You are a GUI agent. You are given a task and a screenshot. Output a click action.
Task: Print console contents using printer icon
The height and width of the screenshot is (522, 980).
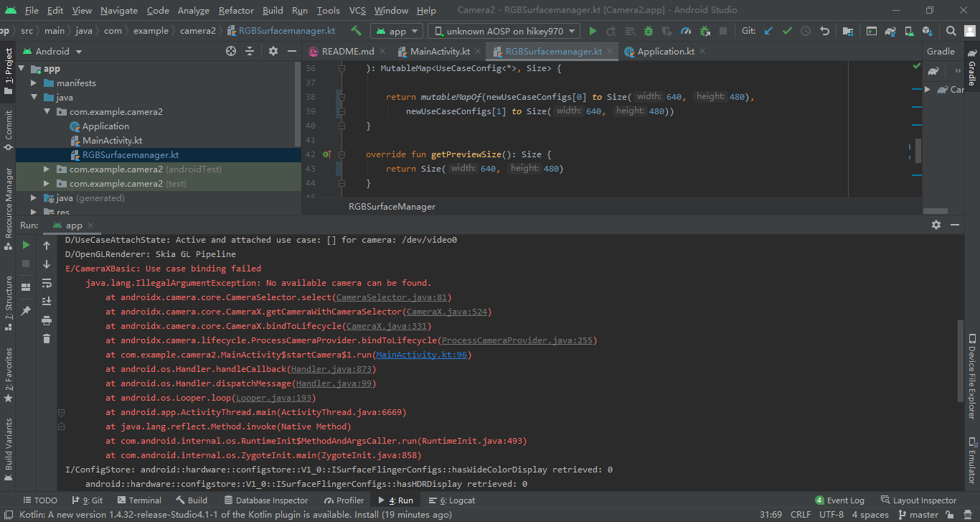[x=47, y=322]
